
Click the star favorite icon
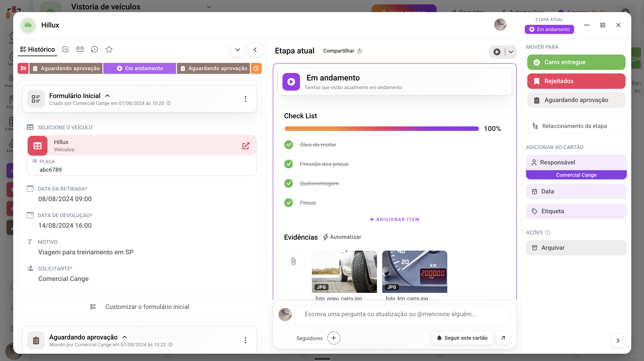[109, 49]
